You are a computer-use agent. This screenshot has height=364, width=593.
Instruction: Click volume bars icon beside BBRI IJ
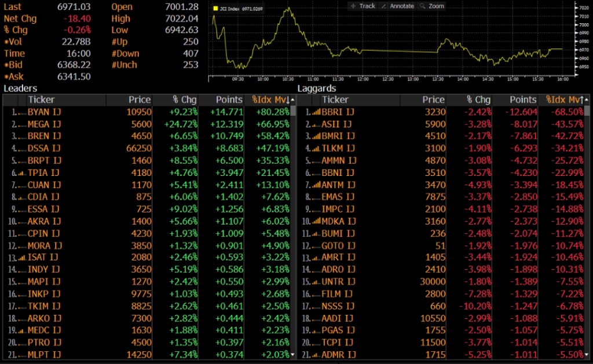pyautogui.click(x=316, y=112)
